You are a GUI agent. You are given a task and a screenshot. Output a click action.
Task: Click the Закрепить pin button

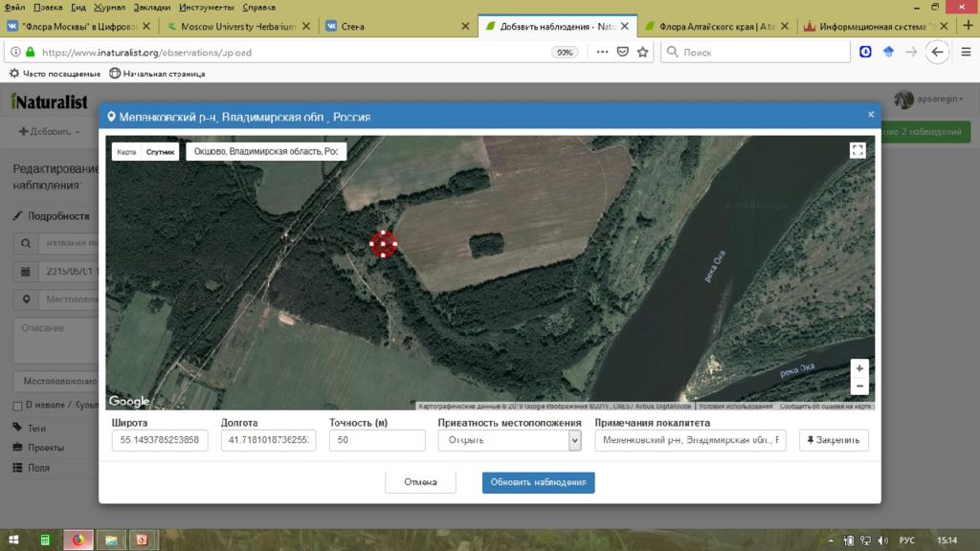pyautogui.click(x=834, y=440)
